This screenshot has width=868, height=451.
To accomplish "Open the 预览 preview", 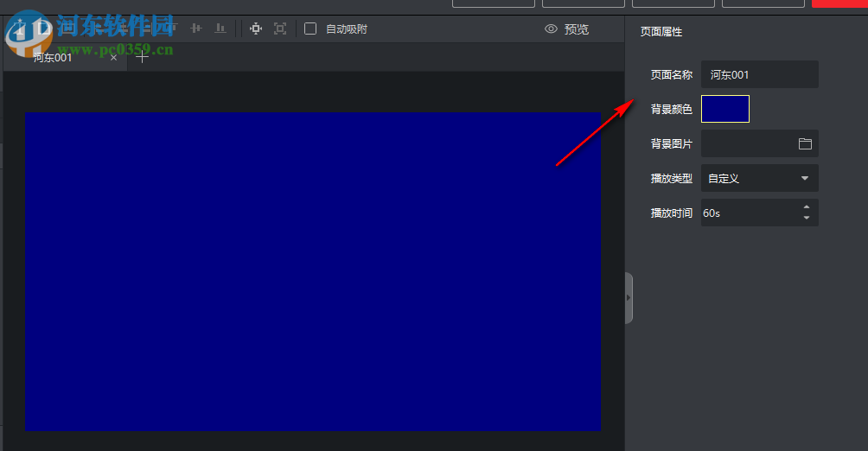I will coord(567,29).
